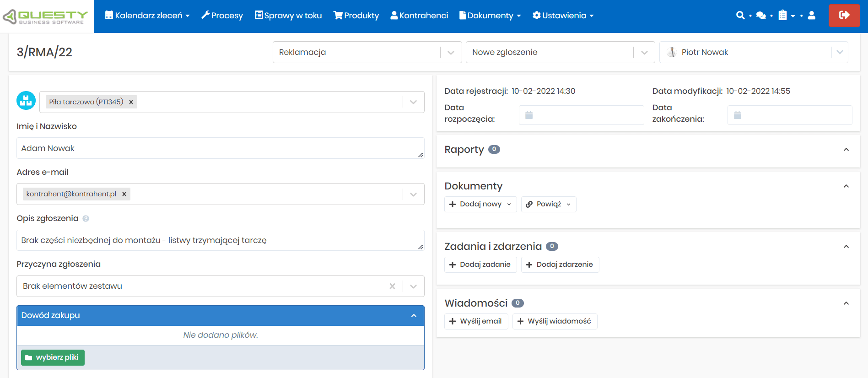
Task: Click the Opis zgłoszenia text area
Action: [x=220, y=240]
